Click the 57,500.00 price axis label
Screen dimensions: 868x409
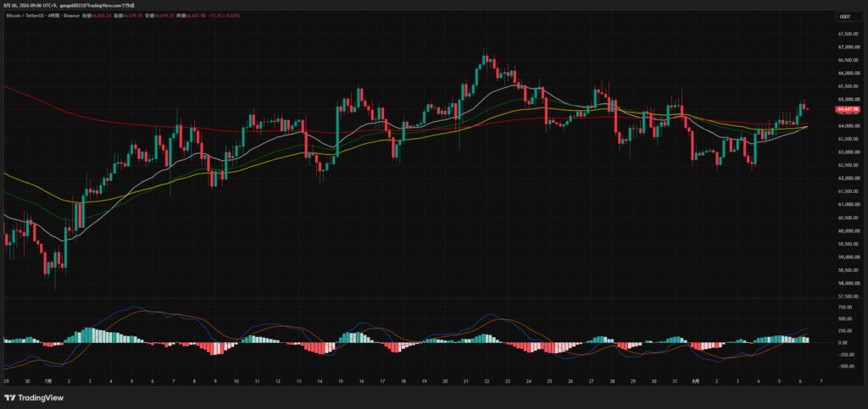pyautogui.click(x=849, y=296)
